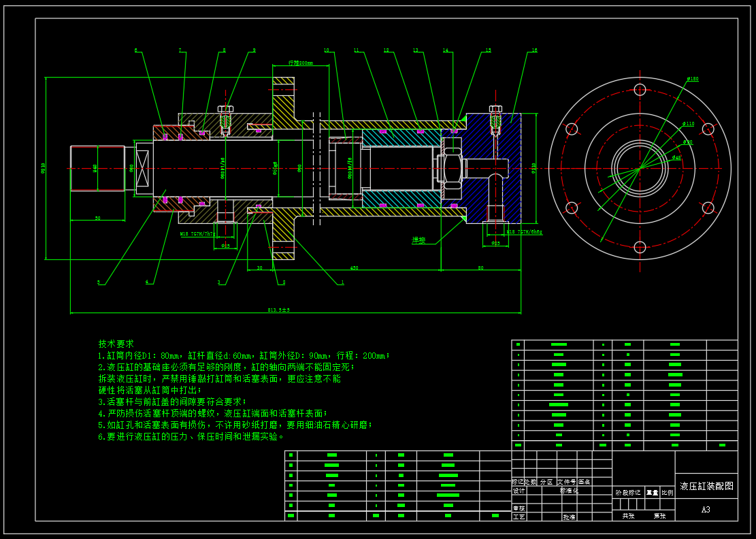Image resolution: width=756 pixels, height=539 pixels.
Task: Click requirement line 1 about 缸筒内径D1: 80mm
Action: (244, 356)
